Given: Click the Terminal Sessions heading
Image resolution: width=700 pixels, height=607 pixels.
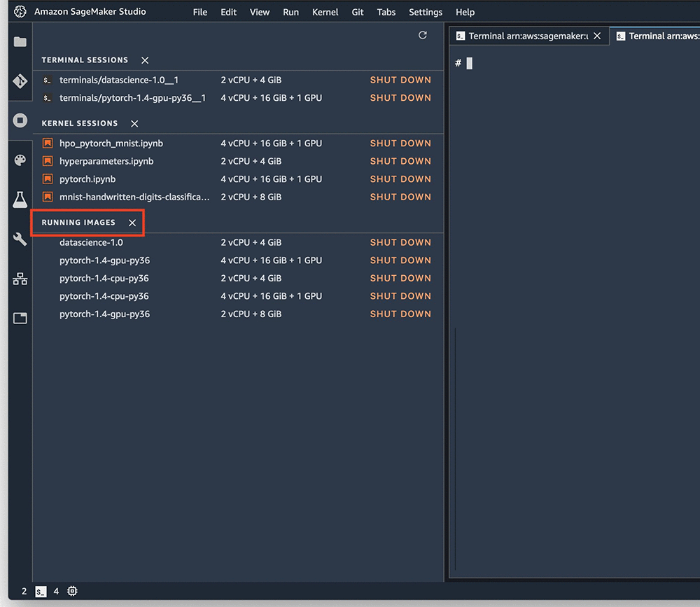Looking at the screenshot, I should click(x=85, y=60).
